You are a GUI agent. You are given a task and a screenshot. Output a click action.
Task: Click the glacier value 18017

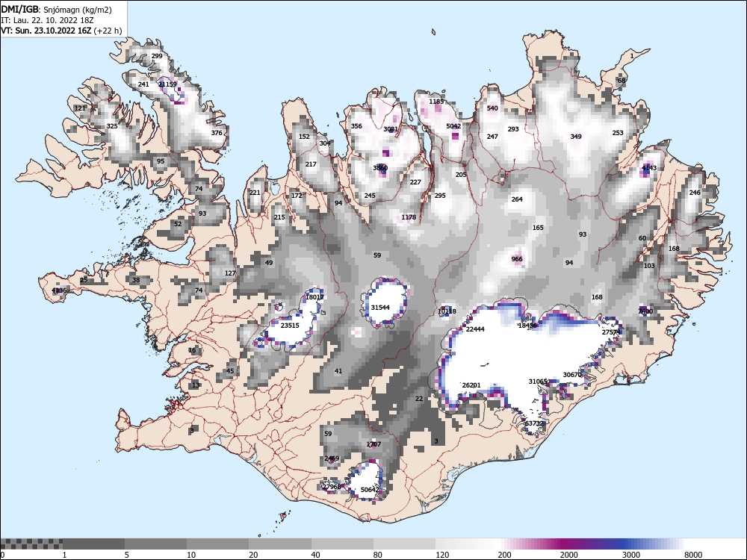pos(314,297)
